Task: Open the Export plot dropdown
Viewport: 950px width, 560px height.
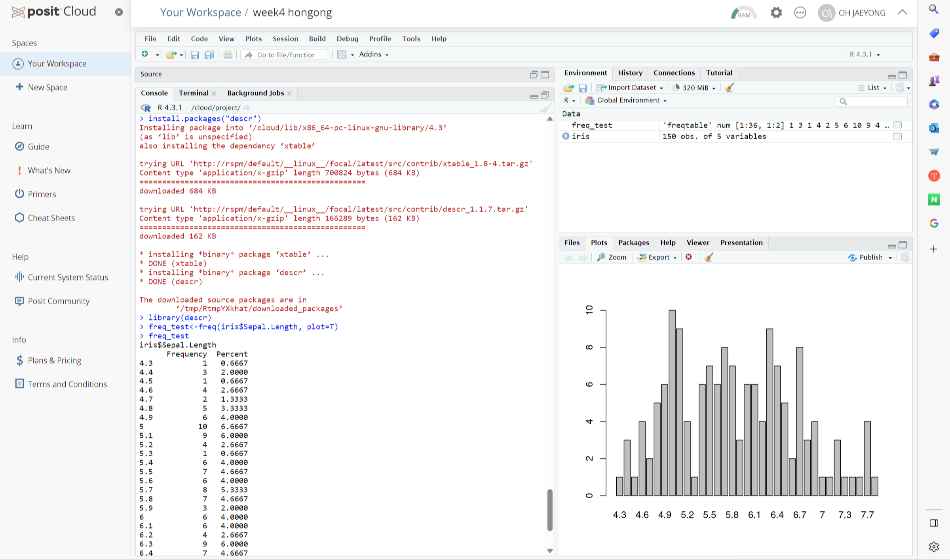Action: click(657, 257)
